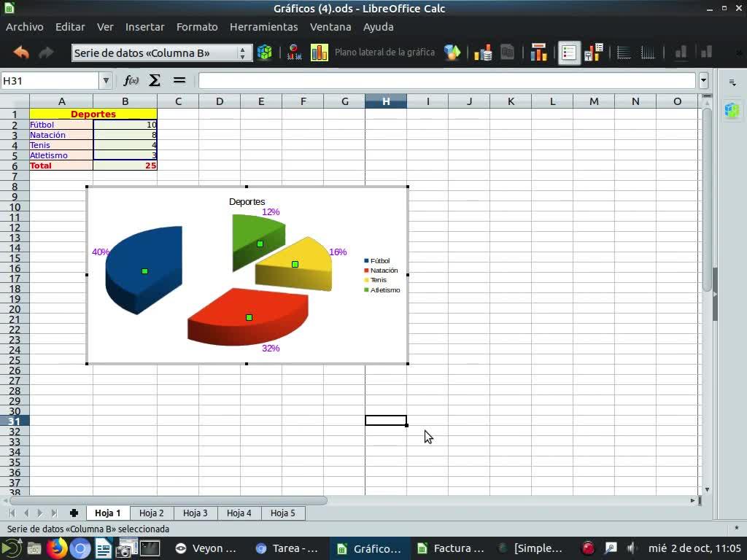Open the Ver menu
Image resolution: width=747 pixels, height=560 pixels.
click(105, 27)
